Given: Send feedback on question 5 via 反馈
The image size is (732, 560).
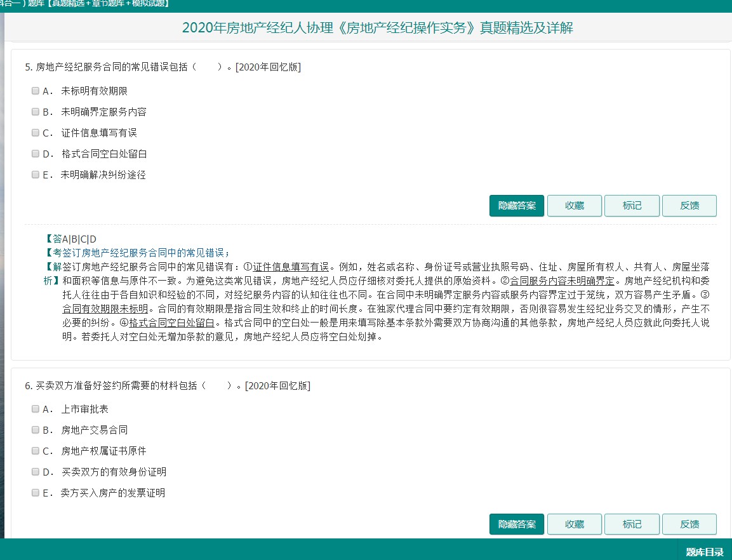Looking at the screenshot, I should [689, 206].
